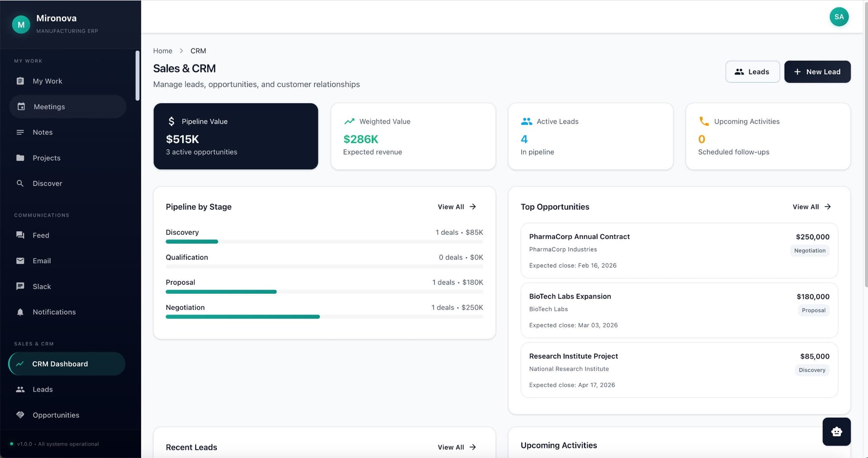Open Notifications via the bell icon
Viewport: 868px width, 458px height.
[x=21, y=312]
